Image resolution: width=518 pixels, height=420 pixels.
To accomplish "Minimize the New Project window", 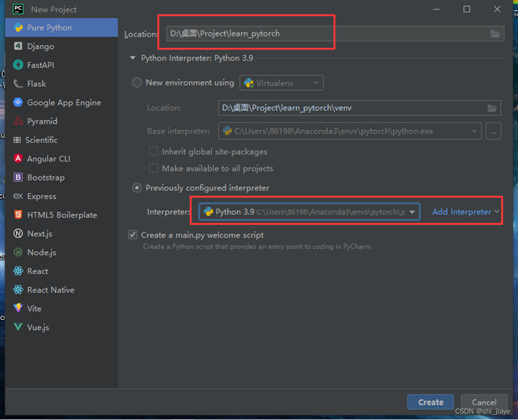I will (x=436, y=9).
